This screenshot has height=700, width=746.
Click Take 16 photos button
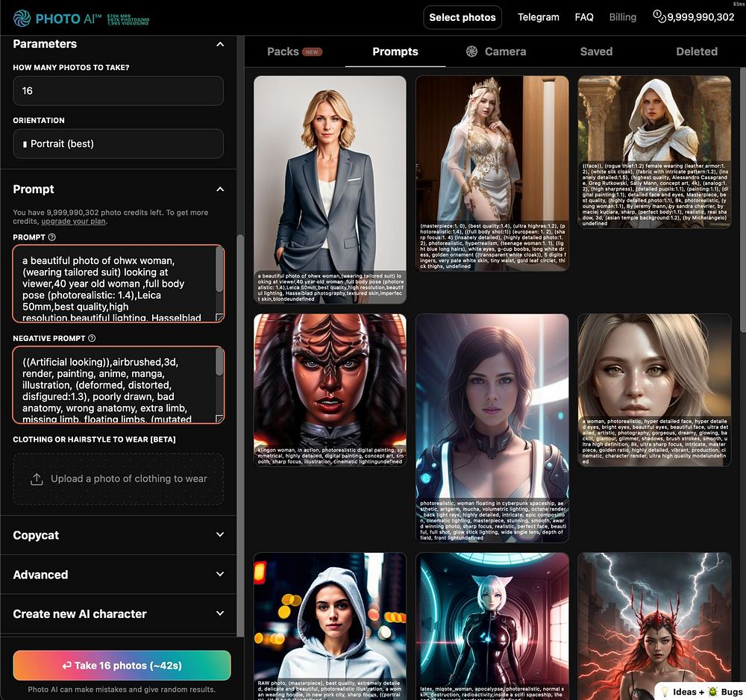pyautogui.click(x=122, y=665)
